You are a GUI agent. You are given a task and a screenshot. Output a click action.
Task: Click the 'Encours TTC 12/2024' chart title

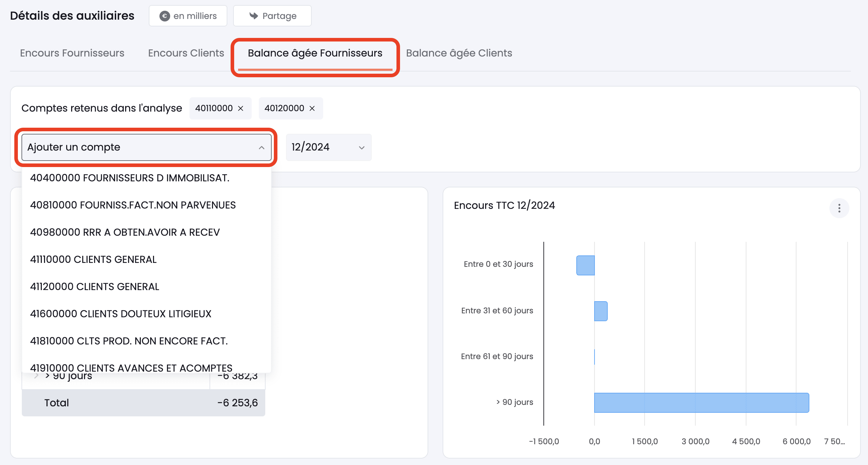coord(504,205)
